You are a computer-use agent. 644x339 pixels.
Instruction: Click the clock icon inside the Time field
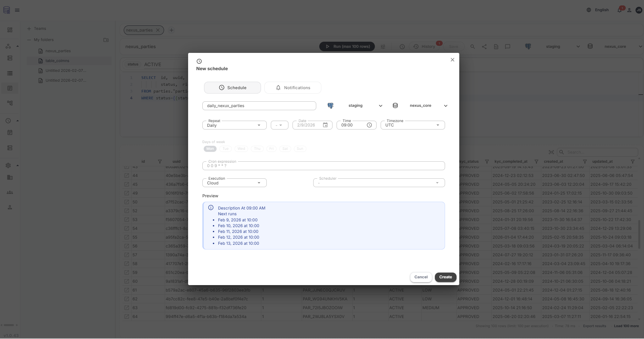(x=369, y=125)
